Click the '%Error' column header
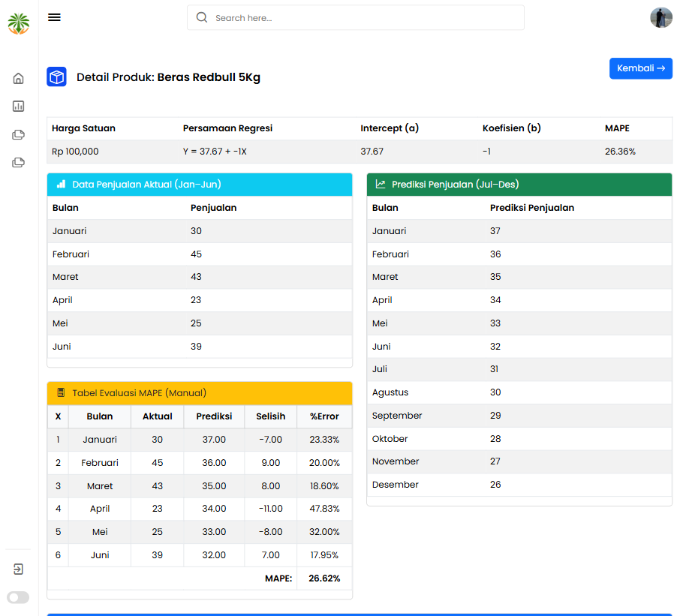The height and width of the screenshot is (616, 680). pos(324,416)
